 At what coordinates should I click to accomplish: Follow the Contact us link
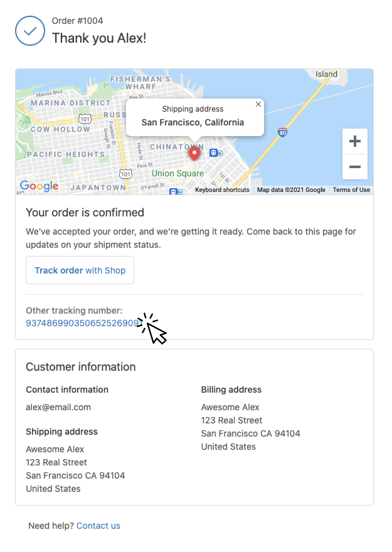point(98,526)
